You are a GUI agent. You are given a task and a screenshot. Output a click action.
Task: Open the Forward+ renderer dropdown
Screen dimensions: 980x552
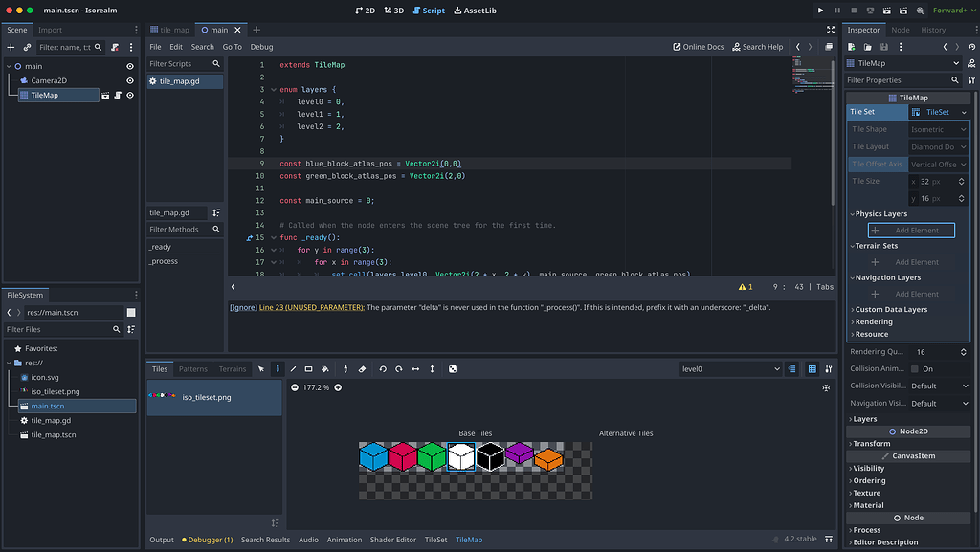(x=954, y=10)
